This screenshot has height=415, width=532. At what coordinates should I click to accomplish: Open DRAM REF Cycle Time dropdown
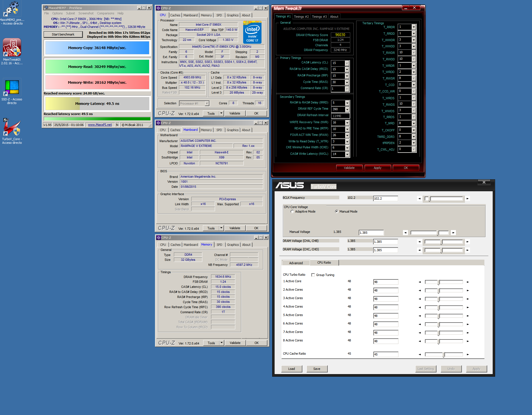coord(347,109)
